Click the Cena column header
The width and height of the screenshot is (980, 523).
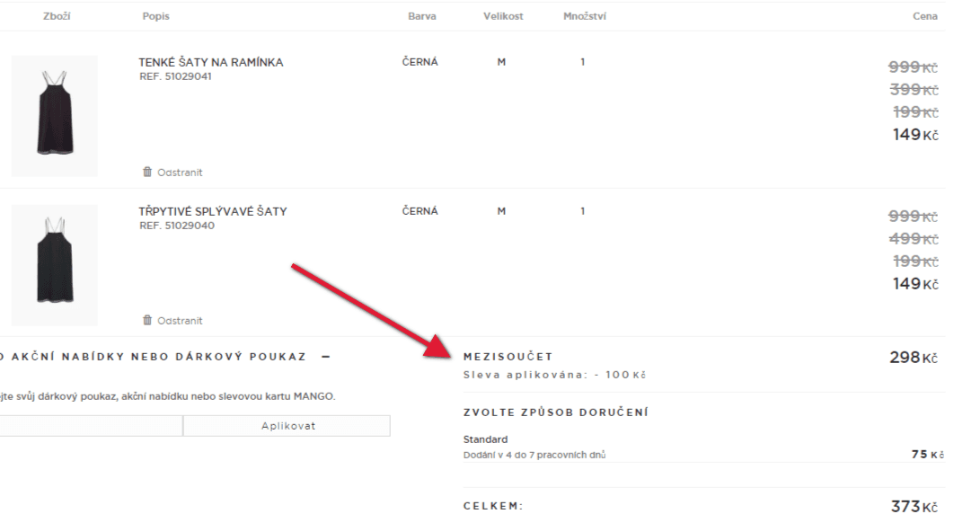point(925,16)
